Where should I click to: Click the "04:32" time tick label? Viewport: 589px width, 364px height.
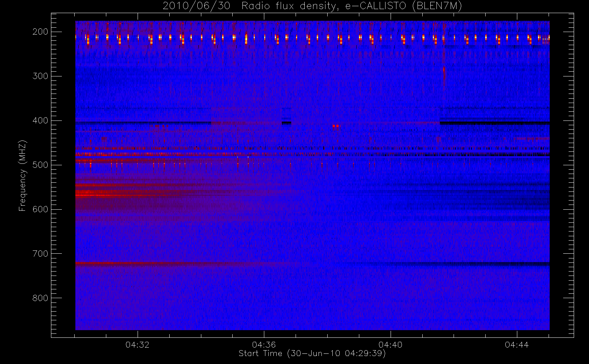pyautogui.click(x=138, y=345)
